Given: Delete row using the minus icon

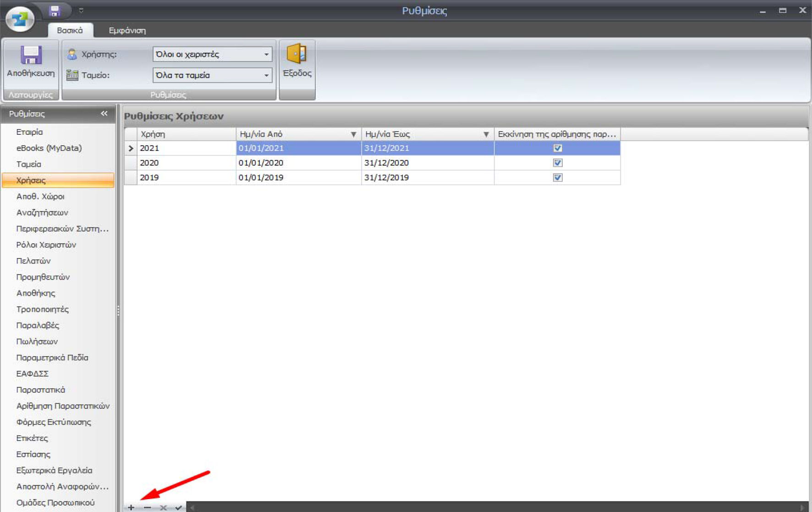Looking at the screenshot, I should point(147,507).
